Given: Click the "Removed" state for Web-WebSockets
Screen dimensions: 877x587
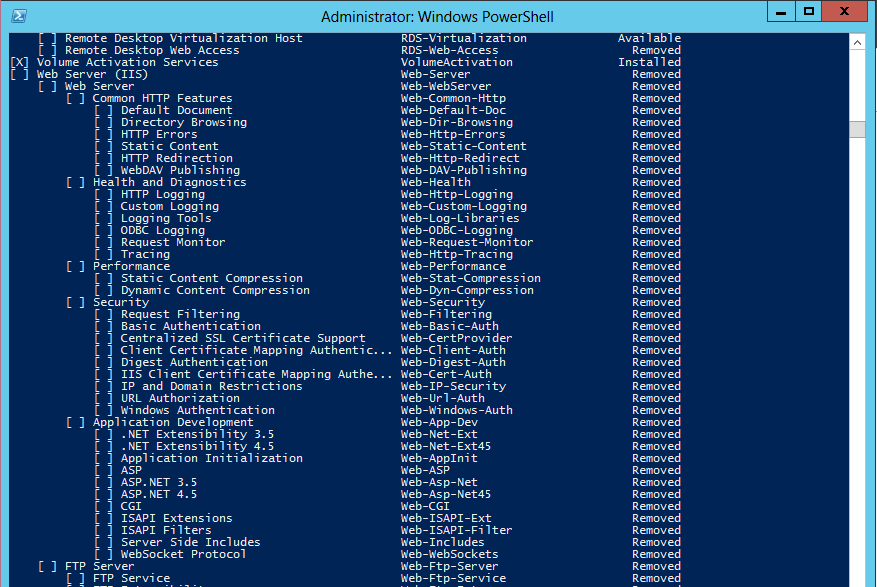Looking at the screenshot, I should coord(657,555).
